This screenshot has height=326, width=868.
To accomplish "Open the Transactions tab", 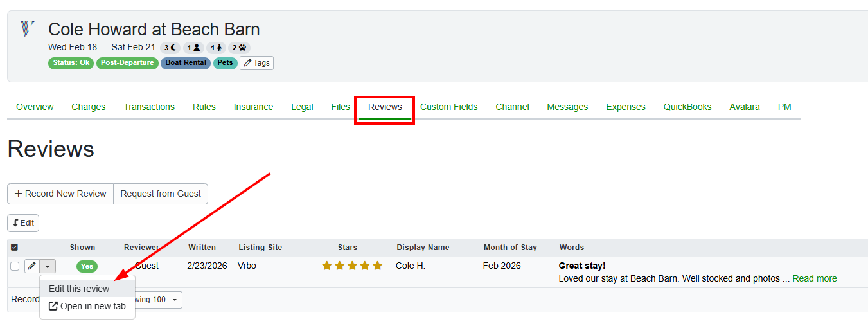I will click(x=149, y=107).
